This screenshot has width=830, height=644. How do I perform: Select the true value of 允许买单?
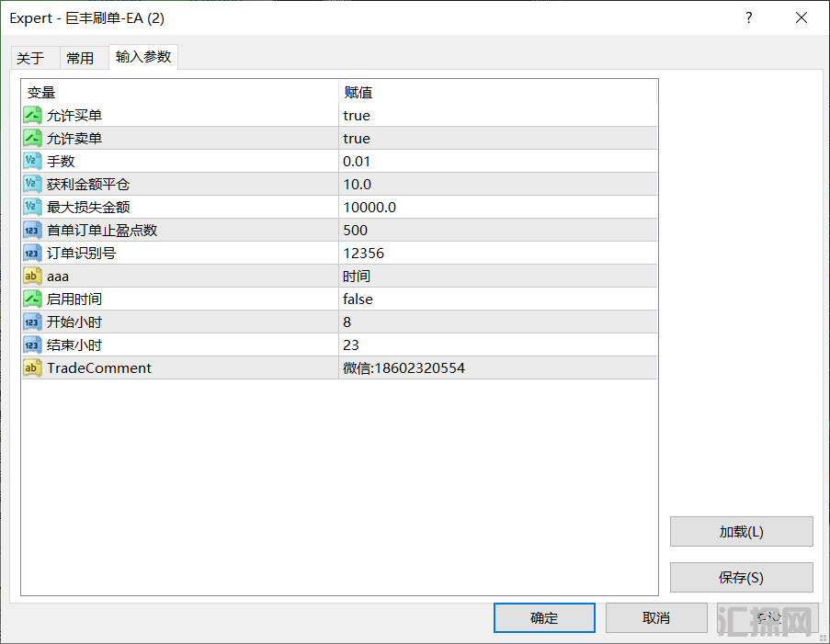click(x=357, y=116)
